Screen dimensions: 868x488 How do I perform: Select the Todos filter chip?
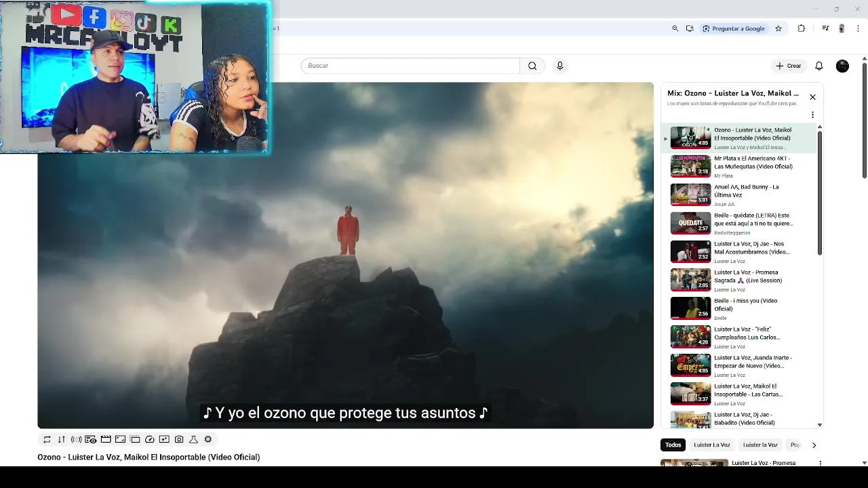tap(673, 445)
